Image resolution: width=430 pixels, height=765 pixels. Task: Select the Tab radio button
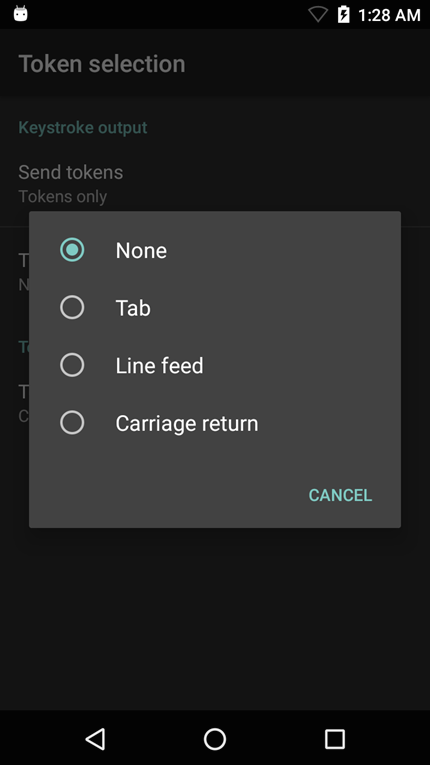click(72, 307)
